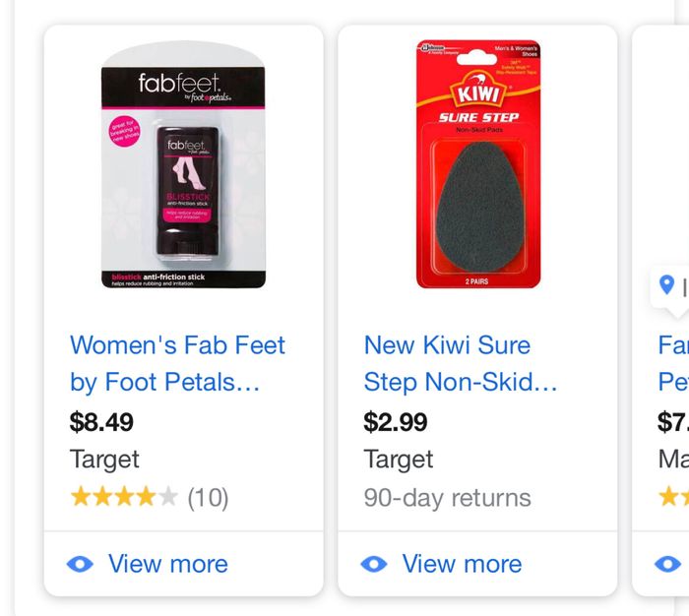Click Target seller under the $8.49 price
The image size is (689, 616).
click(x=104, y=460)
